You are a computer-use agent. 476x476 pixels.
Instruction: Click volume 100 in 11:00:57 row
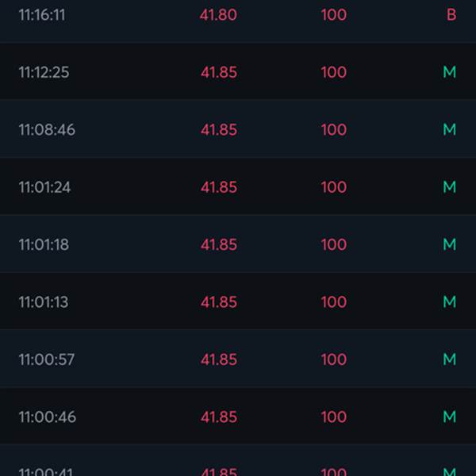(334, 359)
